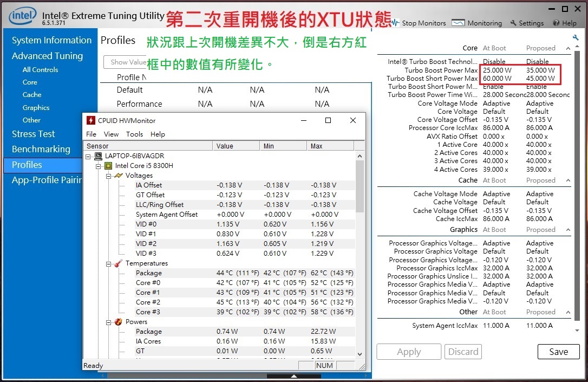This screenshot has height=382, width=588.
Task: Open the Tools menu in CPUID HWMonitor
Action: [136, 134]
